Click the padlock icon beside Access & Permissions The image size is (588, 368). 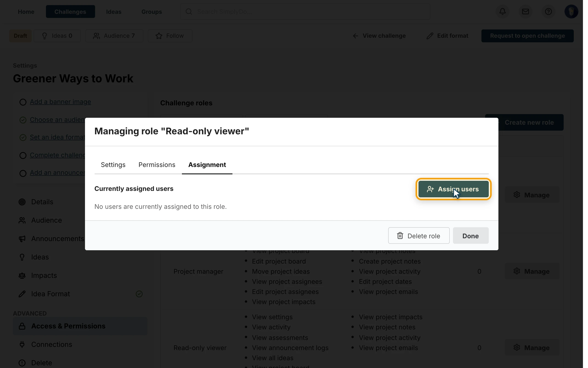tap(22, 326)
